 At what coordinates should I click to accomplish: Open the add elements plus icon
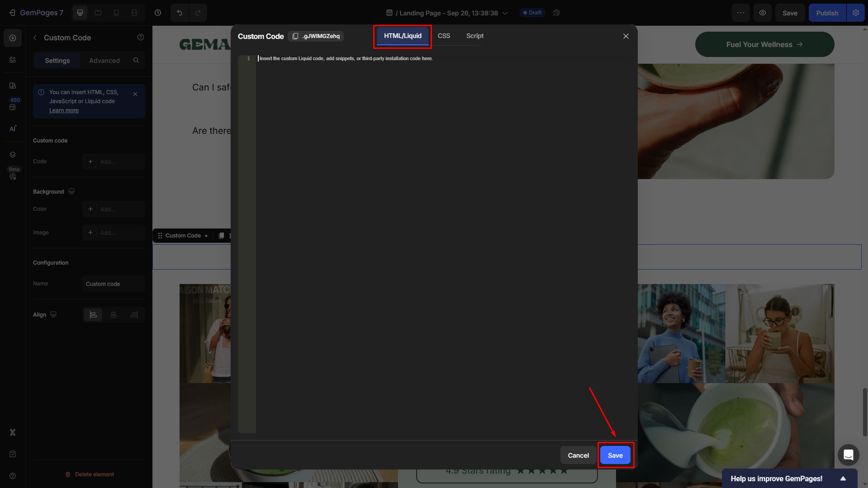point(13,38)
